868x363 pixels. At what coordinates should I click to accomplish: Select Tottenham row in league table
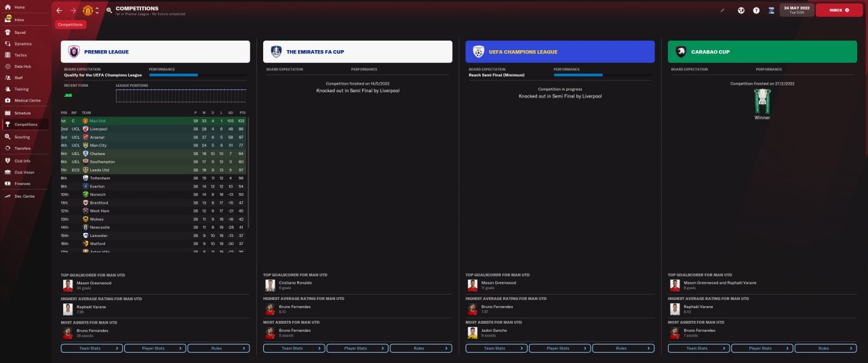(x=155, y=178)
